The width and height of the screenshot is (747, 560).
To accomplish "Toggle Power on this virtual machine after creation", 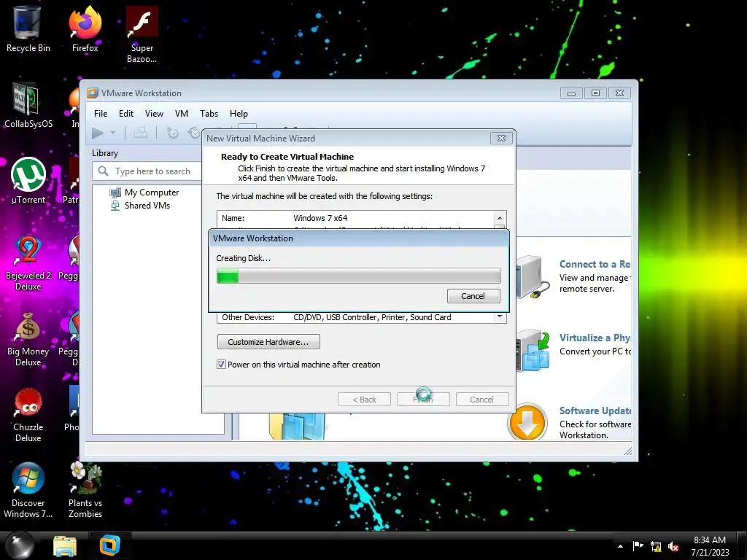I will pyautogui.click(x=221, y=365).
